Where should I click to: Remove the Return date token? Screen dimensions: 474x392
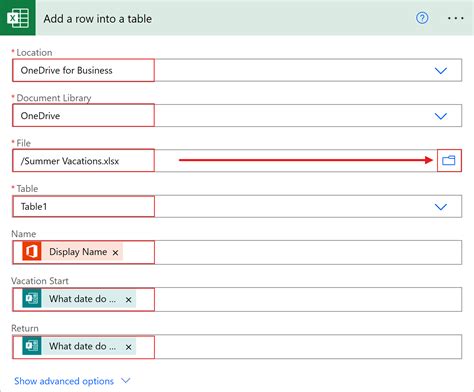tap(128, 347)
